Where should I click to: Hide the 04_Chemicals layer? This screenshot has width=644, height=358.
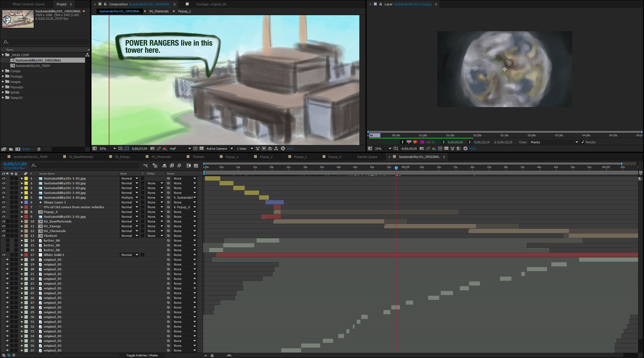4,231
